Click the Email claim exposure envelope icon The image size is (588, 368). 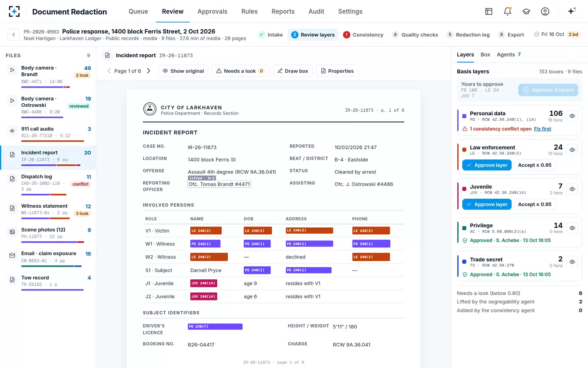tap(12, 256)
